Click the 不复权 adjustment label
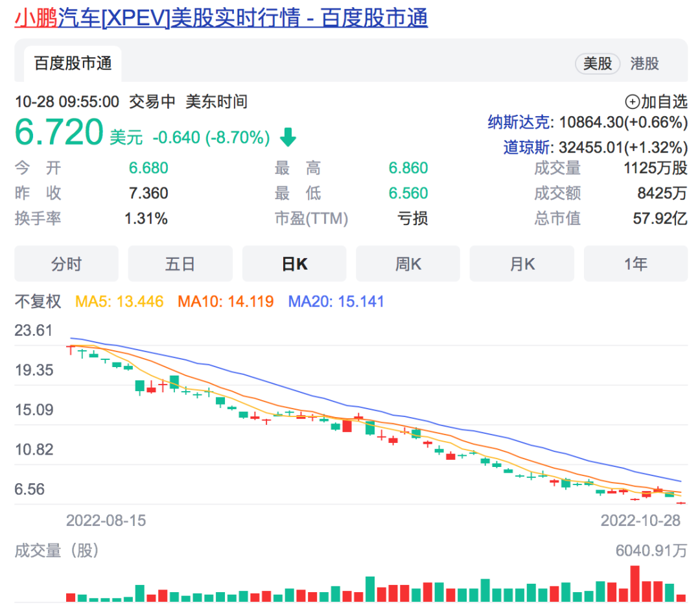The width and height of the screenshot is (700, 609). pyautogui.click(x=38, y=301)
